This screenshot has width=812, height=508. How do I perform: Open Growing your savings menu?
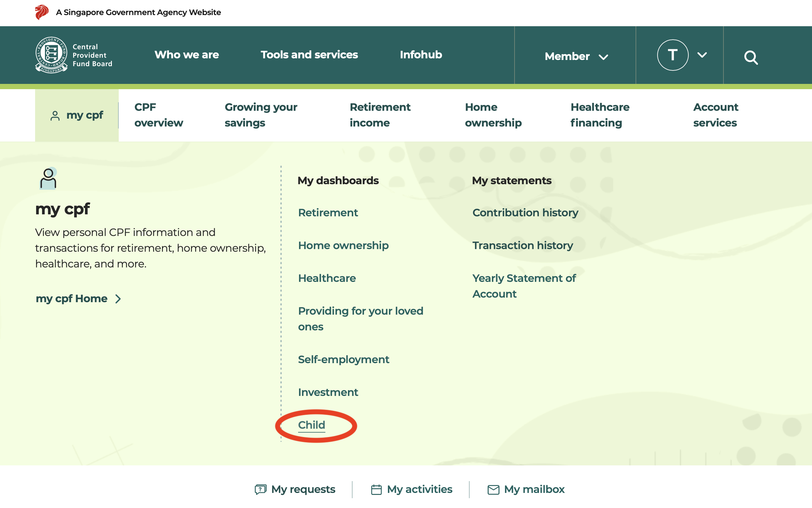point(261,115)
